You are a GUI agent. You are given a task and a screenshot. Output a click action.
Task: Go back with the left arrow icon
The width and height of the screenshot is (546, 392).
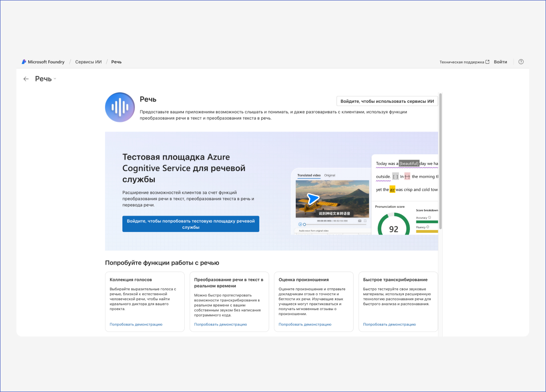(x=26, y=79)
